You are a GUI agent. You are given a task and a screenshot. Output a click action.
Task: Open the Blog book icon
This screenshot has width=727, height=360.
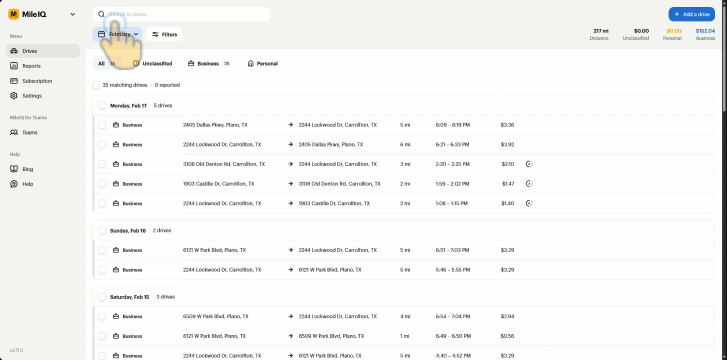coord(14,169)
